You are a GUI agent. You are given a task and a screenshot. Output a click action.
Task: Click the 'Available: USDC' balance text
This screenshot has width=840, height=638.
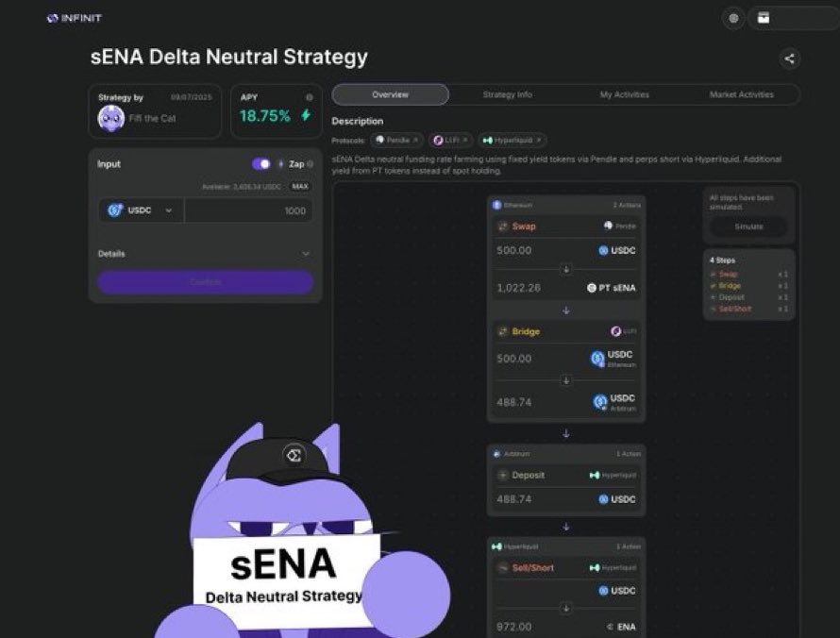(242, 187)
